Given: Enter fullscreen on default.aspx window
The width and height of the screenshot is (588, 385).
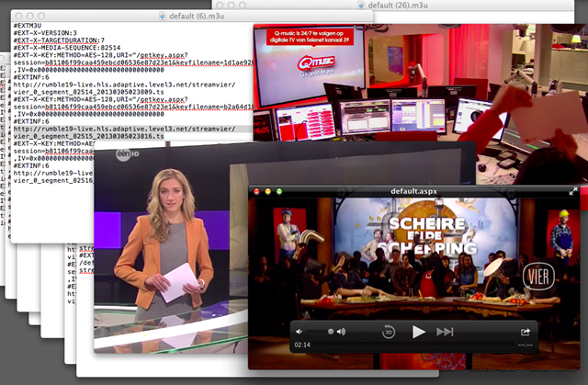Looking at the screenshot, I should click(x=573, y=191).
